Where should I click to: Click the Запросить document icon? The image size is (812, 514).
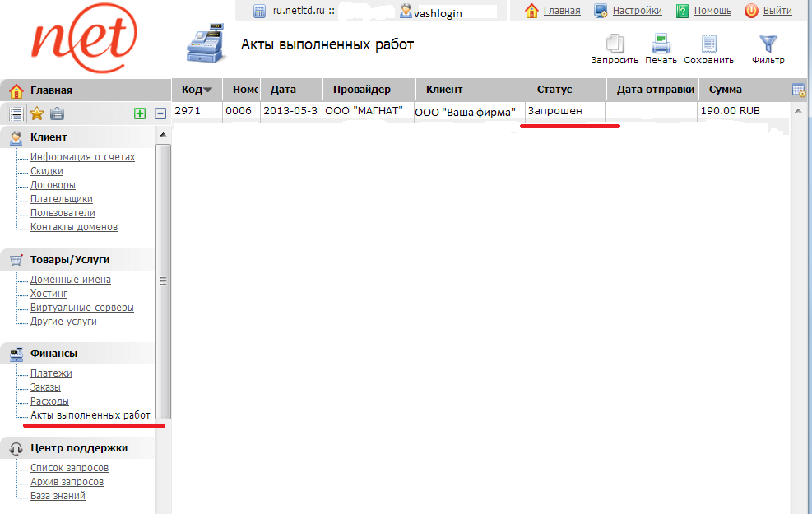pos(615,44)
